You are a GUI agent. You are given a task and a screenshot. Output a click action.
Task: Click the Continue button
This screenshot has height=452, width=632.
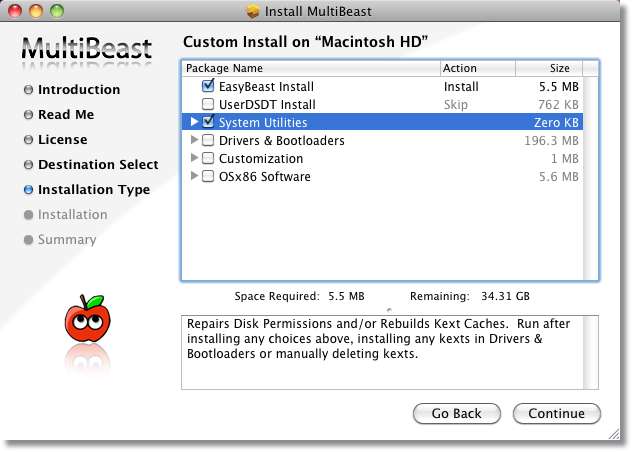[556, 414]
